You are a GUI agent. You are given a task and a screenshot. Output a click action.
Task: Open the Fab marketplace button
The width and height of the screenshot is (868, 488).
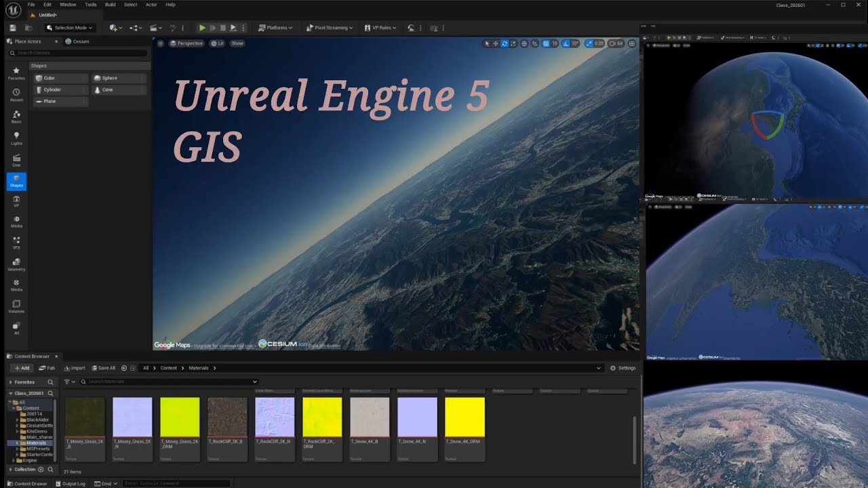47,368
